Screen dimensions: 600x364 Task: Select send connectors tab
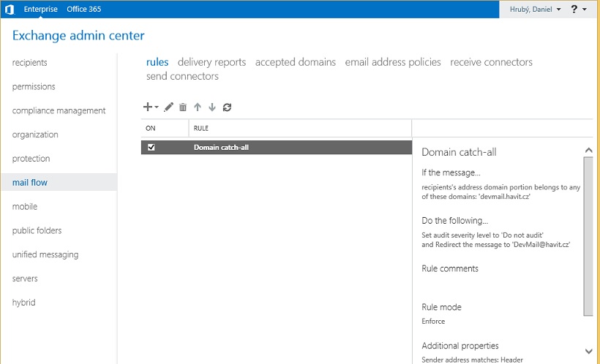(x=182, y=76)
